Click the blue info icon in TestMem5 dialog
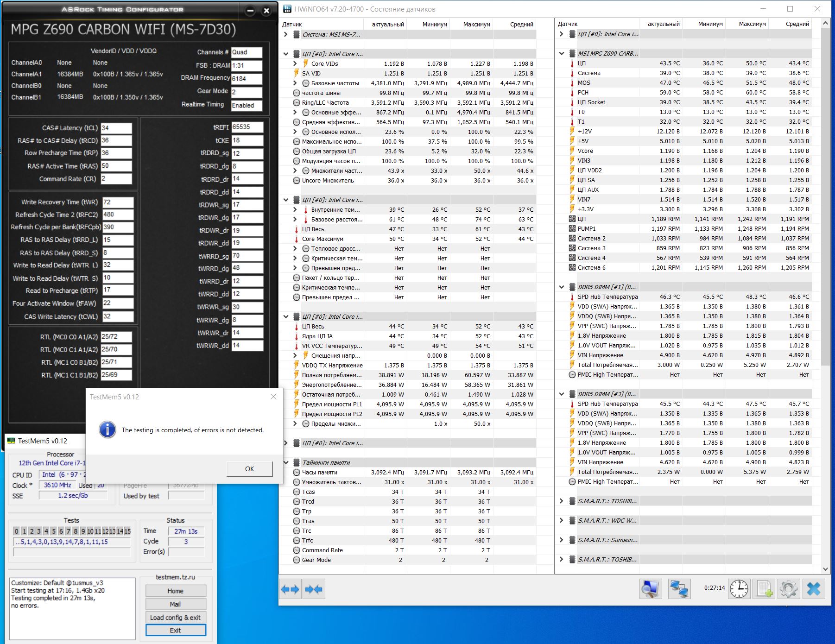 (x=108, y=430)
